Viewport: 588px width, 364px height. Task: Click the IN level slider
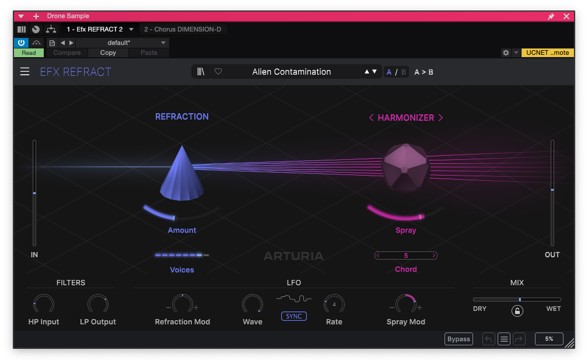pyautogui.click(x=34, y=193)
